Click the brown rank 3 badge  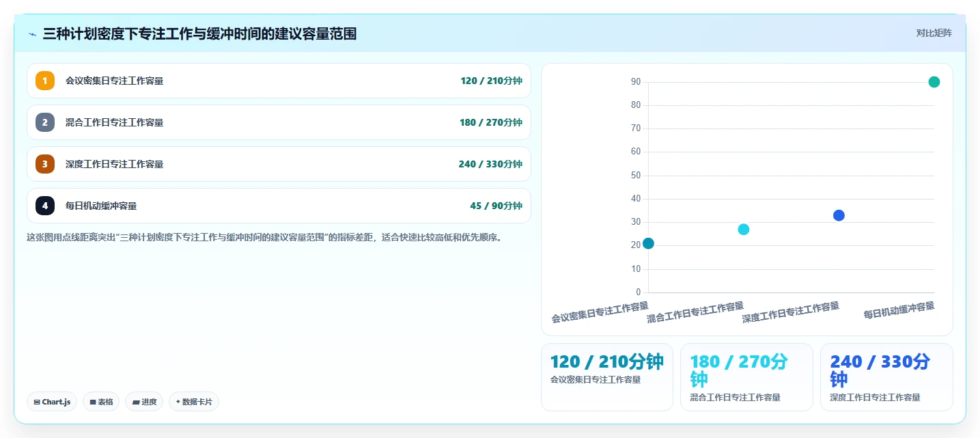(45, 164)
